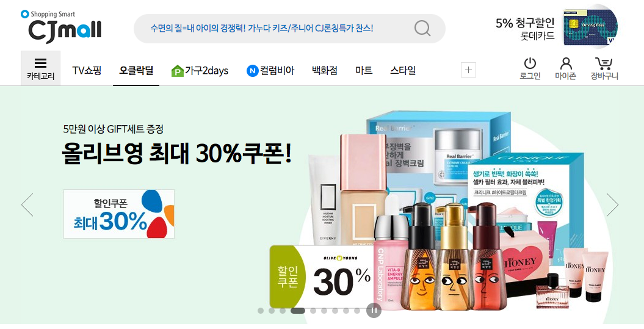Switch to the TV쇼핑 tab
The image size is (644, 329).
pyautogui.click(x=87, y=71)
